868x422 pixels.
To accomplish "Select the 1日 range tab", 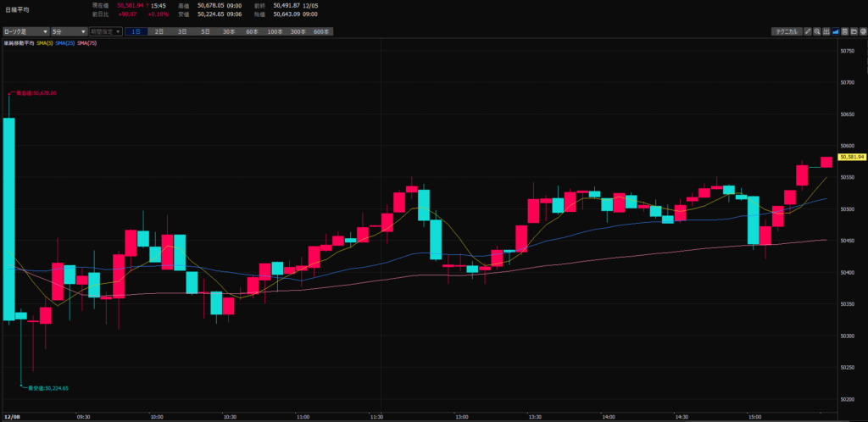I will 136,31.
